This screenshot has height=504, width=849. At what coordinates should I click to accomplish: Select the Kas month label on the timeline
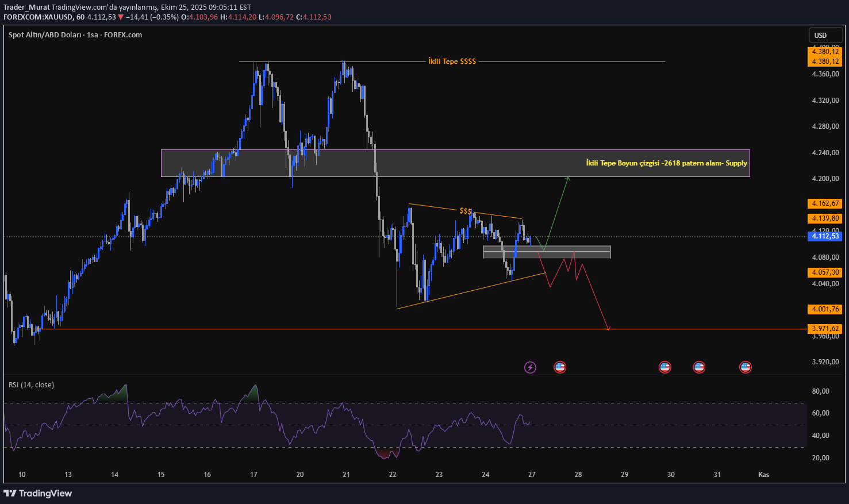(x=763, y=475)
